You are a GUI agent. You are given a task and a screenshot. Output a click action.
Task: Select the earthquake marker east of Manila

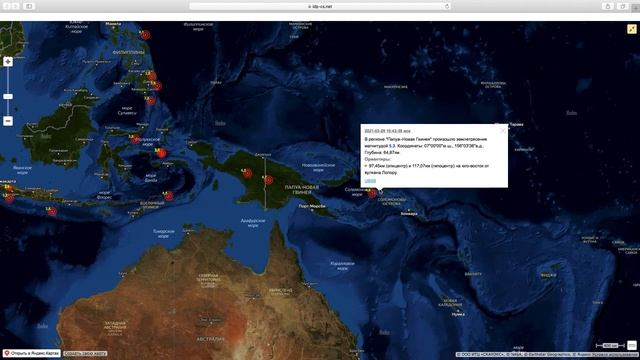click(x=145, y=35)
